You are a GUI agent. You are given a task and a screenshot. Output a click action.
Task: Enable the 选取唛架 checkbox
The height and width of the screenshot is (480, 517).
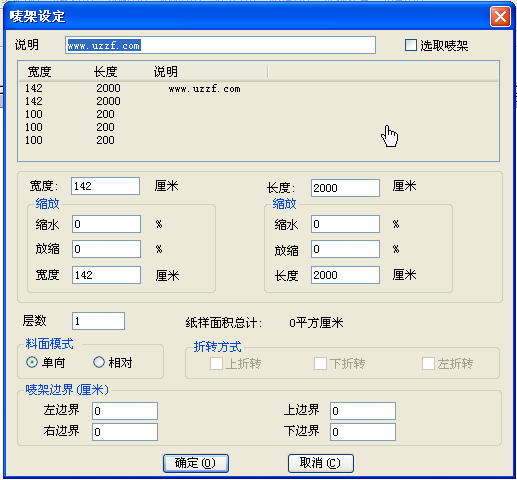pos(411,45)
